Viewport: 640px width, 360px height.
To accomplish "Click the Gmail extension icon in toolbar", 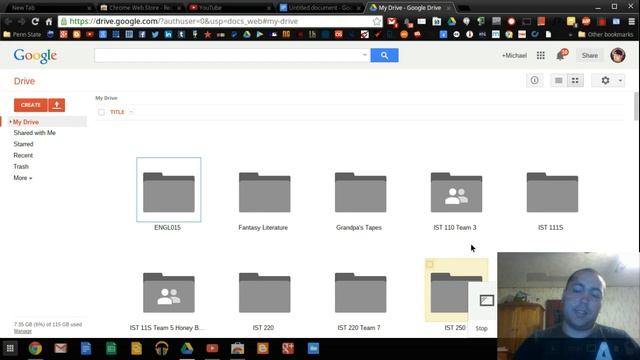I will pos(392,21).
